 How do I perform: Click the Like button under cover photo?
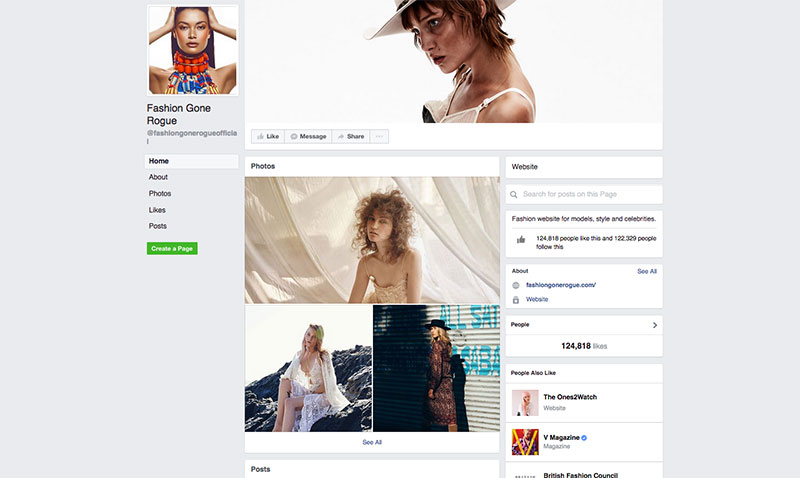pos(268,136)
